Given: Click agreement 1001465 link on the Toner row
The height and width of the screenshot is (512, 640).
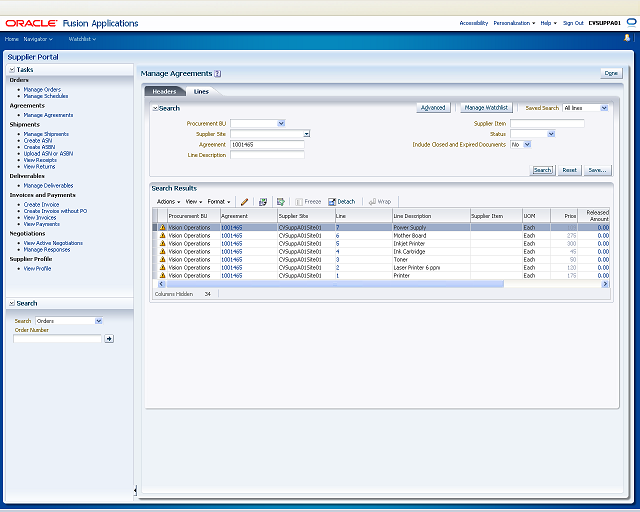Looking at the screenshot, I should (x=231, y=260).
